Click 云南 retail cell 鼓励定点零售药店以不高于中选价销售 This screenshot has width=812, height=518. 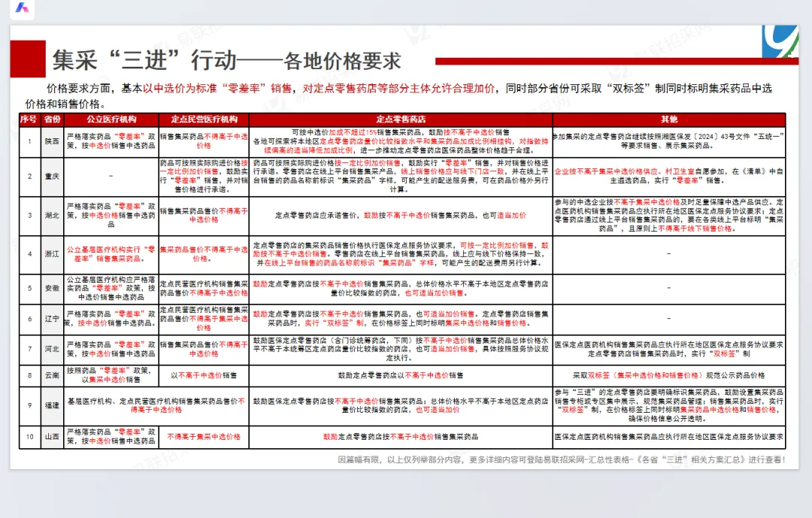[401, 376]
